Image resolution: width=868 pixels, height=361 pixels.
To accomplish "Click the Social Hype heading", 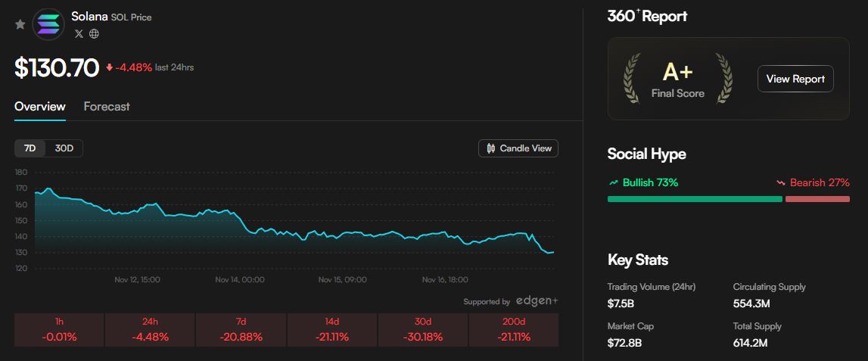I will coord(646,154).
